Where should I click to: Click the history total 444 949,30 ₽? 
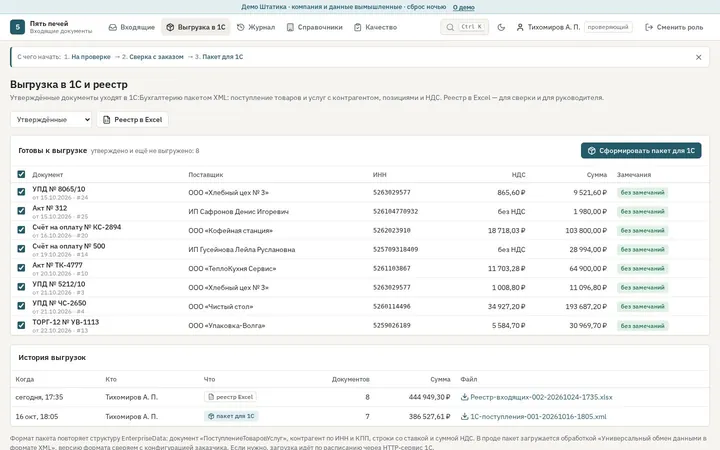429,397
